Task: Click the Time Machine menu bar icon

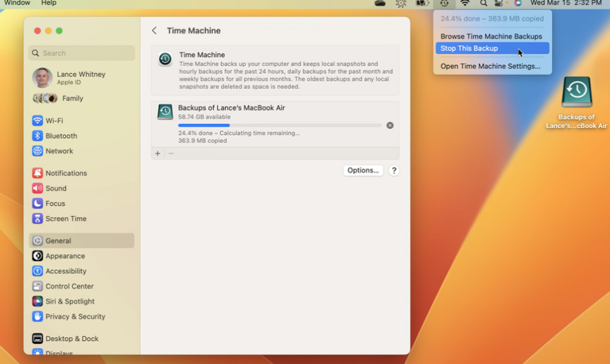Action: tap(444, 4)
